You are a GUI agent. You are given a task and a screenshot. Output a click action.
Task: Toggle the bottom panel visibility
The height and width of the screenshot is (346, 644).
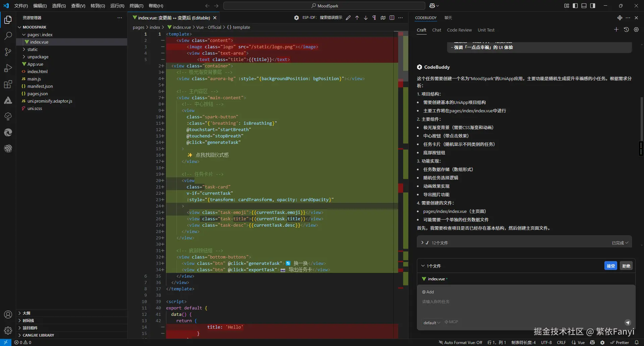click(584, 6)
